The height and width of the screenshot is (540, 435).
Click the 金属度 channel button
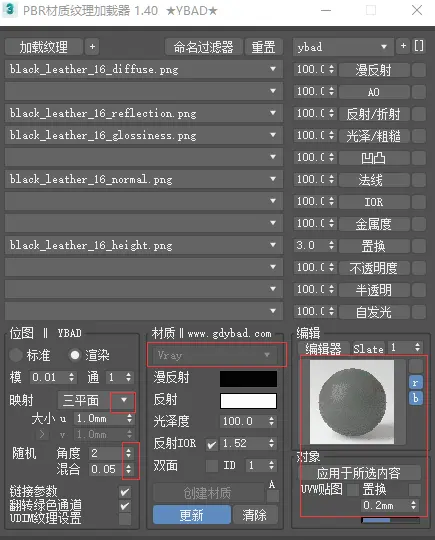click(374, 224)
